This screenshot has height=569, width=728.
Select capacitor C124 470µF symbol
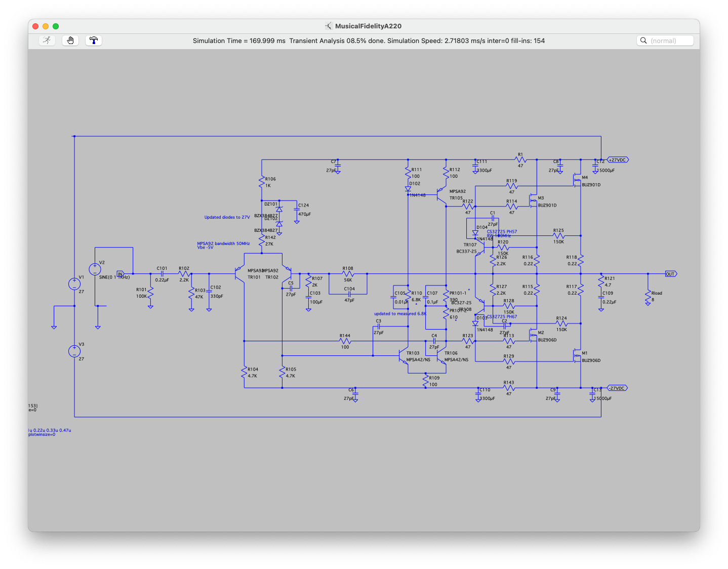coord(297,210)
